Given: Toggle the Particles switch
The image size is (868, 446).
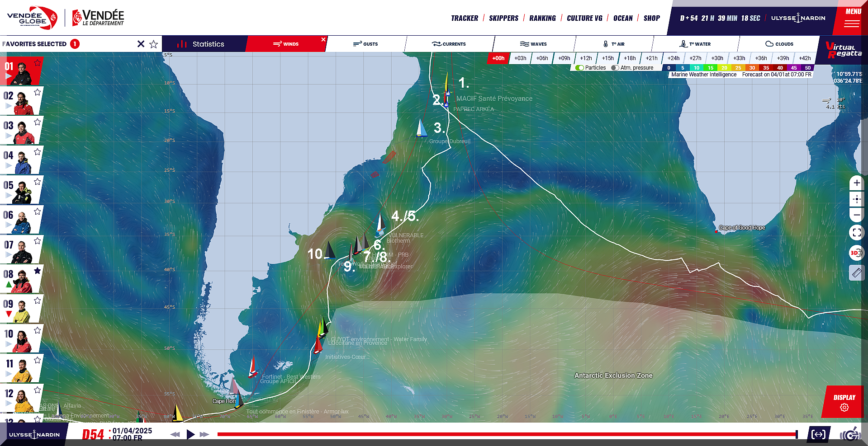Looking at the screenshot, I should pos(580,68).
